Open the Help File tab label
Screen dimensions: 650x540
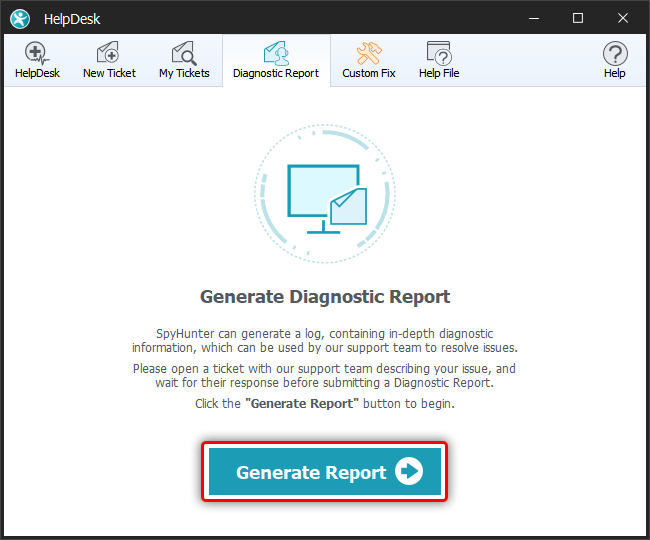click(x=439, y=73)
